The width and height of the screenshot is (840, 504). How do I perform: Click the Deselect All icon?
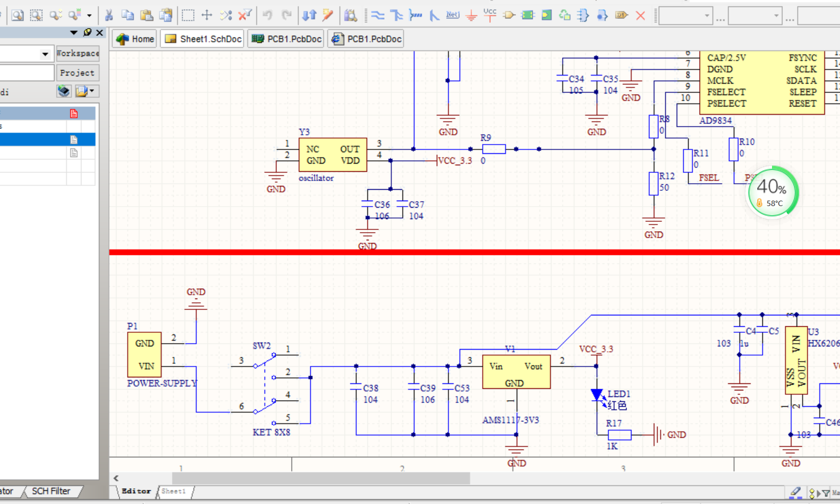(x=226, y=15)
